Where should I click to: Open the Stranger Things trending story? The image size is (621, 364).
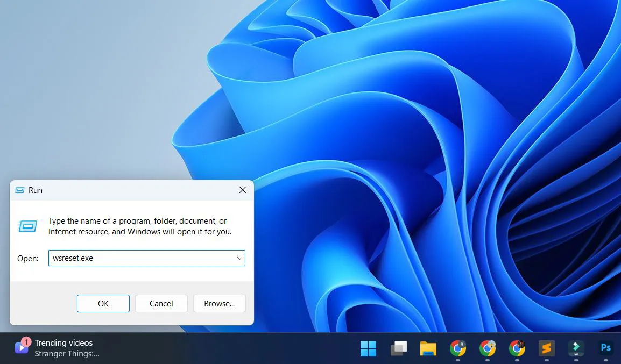(63, 354)
